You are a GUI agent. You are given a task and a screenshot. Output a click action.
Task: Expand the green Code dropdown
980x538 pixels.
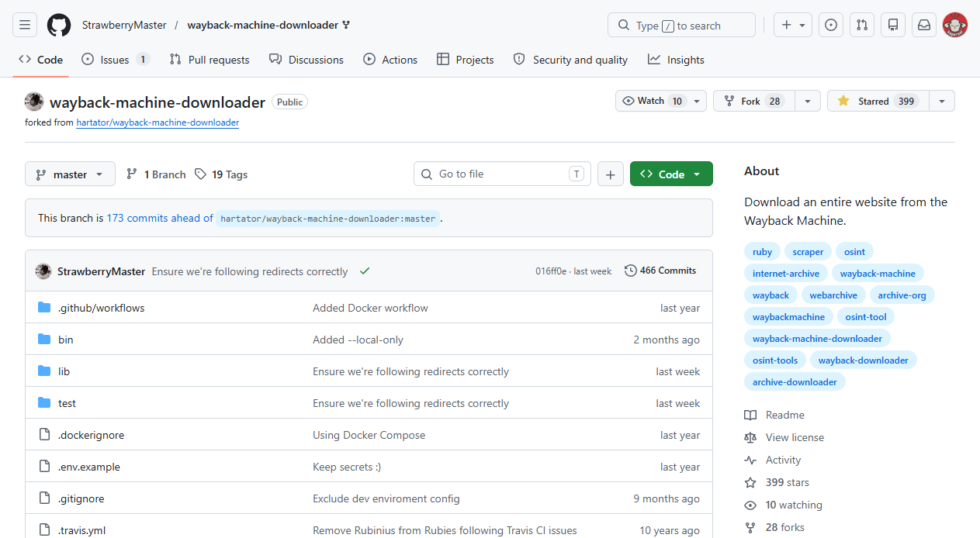tap(671, 174)
